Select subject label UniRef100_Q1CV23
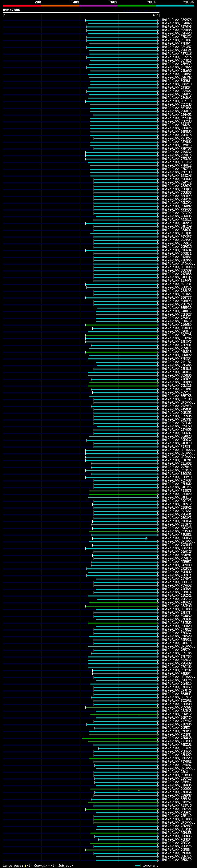This screenshot has width=197, height=868. click(x=176, y=778)
